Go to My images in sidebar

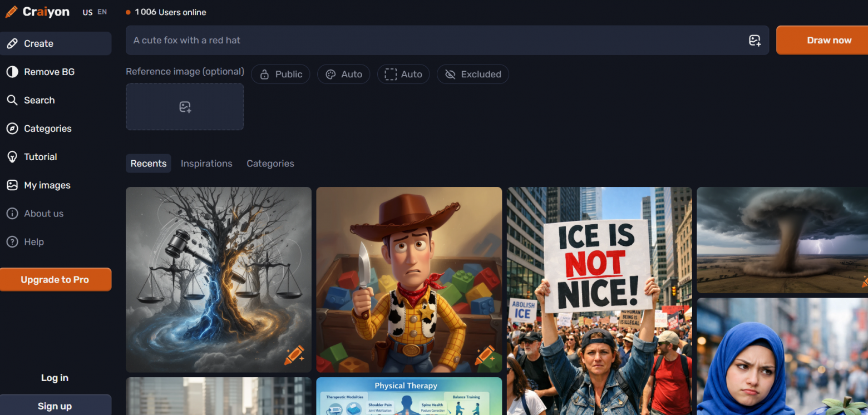click(56, 185)
